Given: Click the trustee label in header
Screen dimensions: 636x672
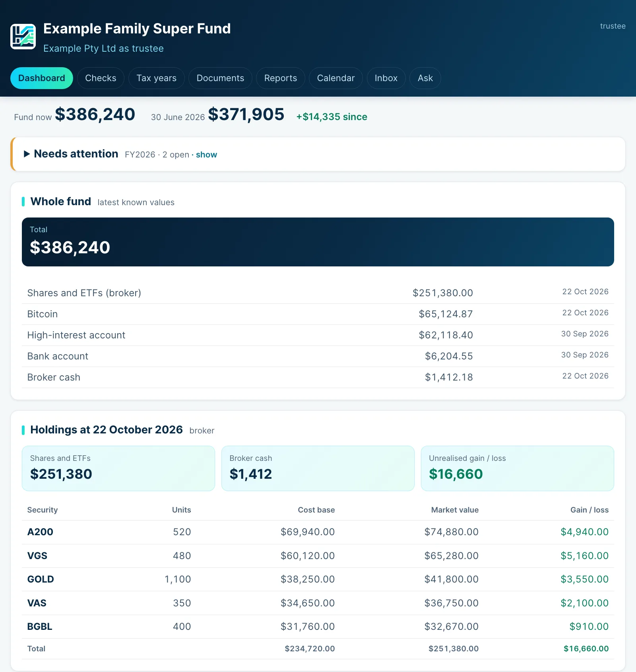Looking at the screenshot, I should click(x=613, y=26).
